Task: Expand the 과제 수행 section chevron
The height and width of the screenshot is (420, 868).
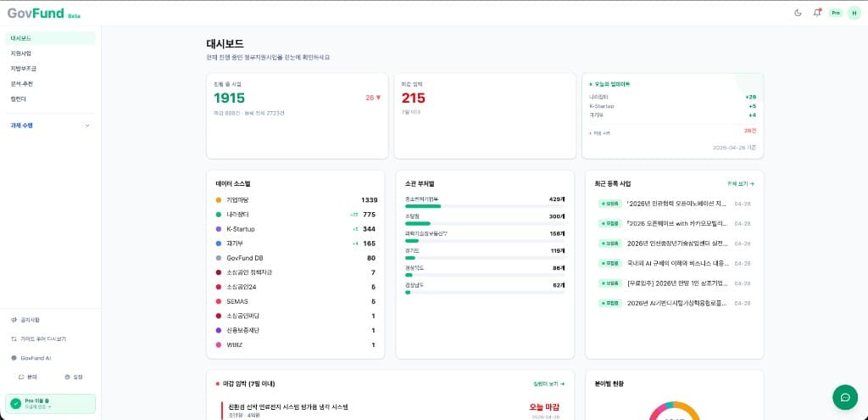Action: click(x=87, y=126)
